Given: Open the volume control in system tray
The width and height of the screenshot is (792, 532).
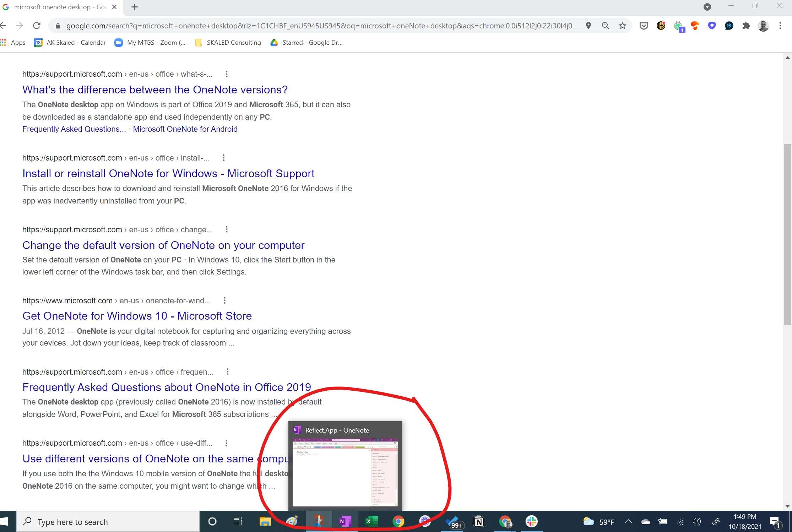Looking at the screenshot, I should (x=697, y=522).
